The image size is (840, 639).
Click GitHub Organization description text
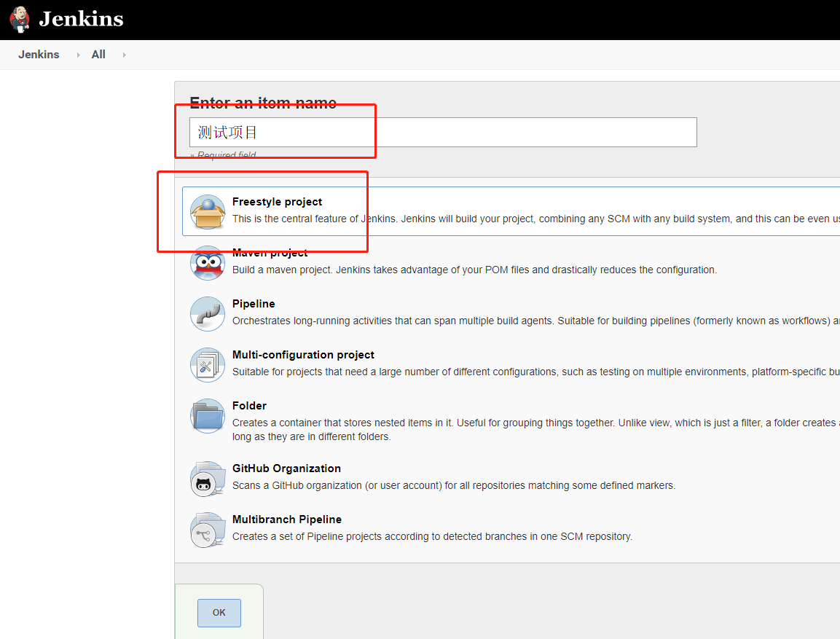[454, 485]
